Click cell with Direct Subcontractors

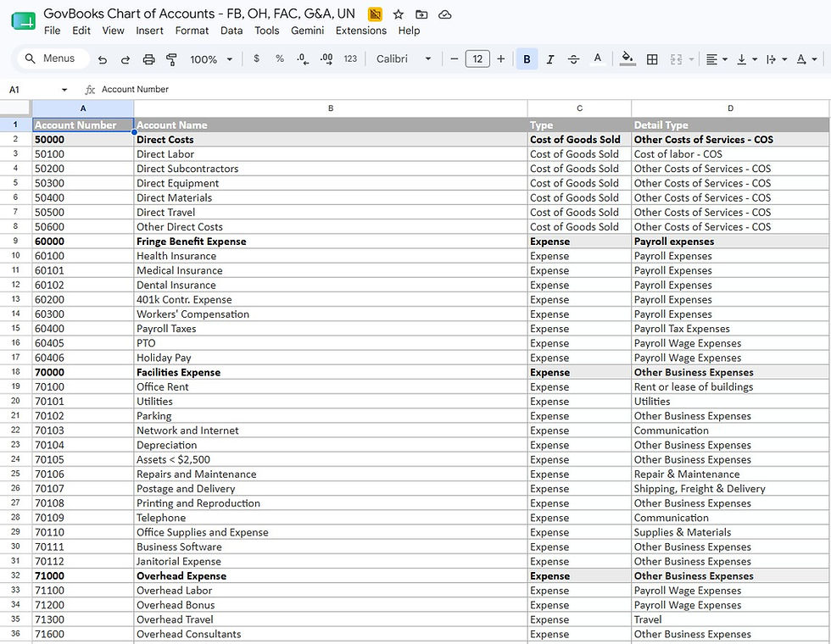[331, 169]
